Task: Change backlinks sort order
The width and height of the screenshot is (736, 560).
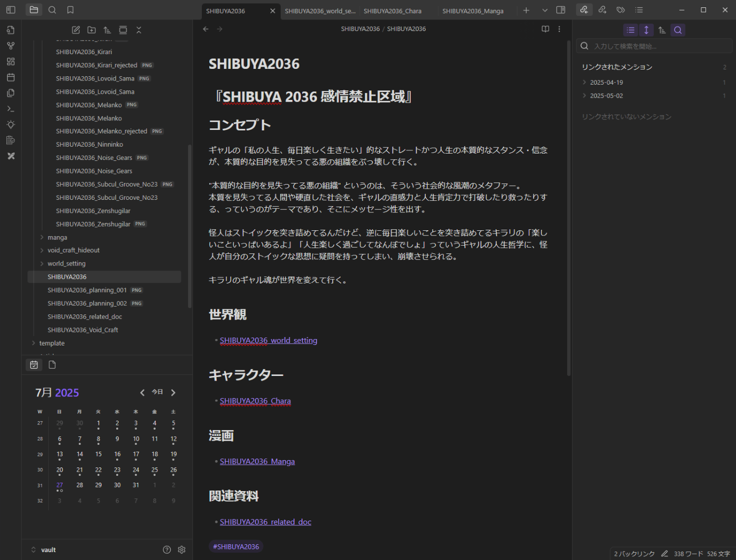Action: (662, 30)
